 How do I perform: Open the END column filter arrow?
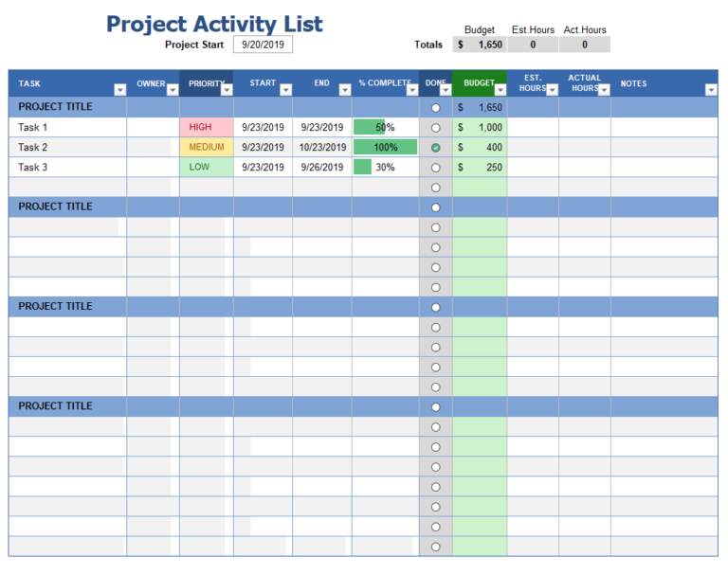point(345,90)
